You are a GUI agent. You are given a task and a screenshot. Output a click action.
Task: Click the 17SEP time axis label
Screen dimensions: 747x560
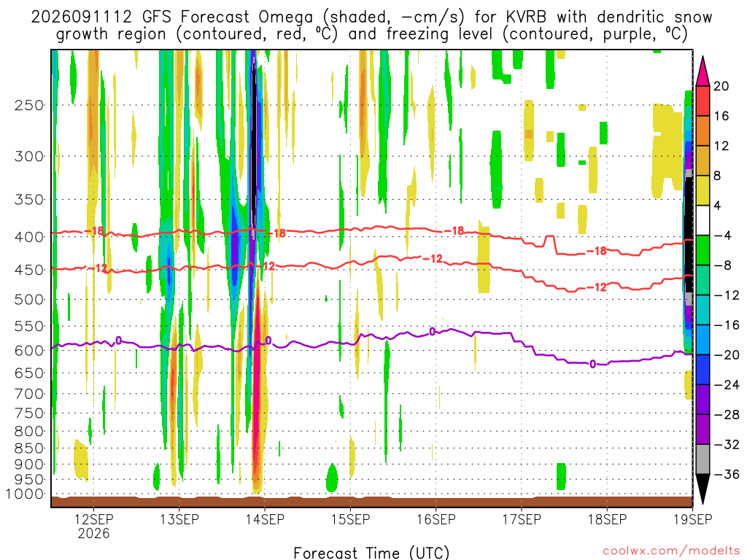522,519
